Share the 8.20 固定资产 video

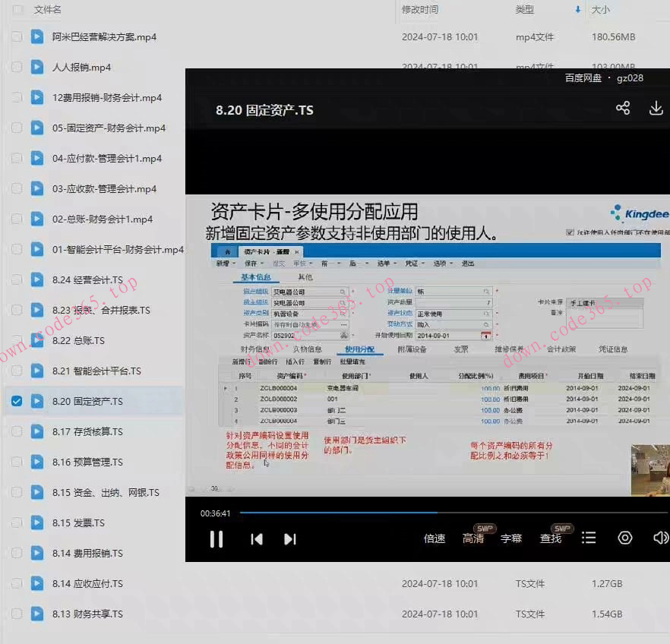pos(623,108)
